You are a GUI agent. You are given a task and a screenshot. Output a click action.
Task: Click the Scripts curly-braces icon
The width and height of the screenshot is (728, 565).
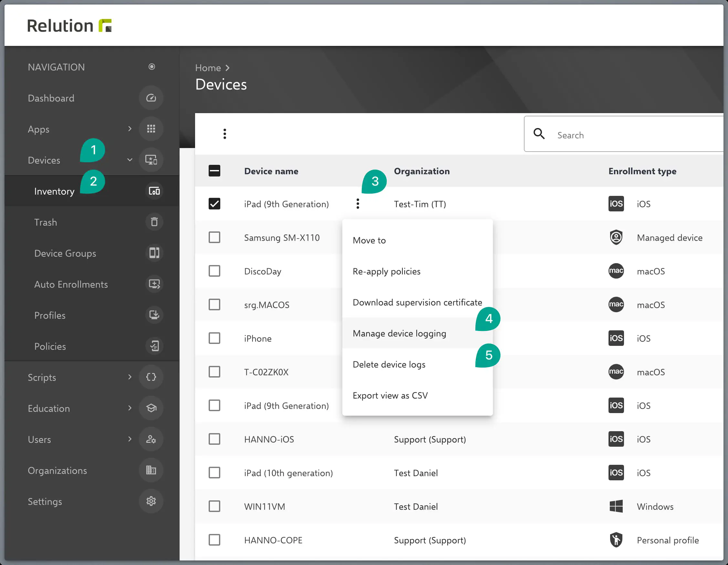(x=151, y=377)
